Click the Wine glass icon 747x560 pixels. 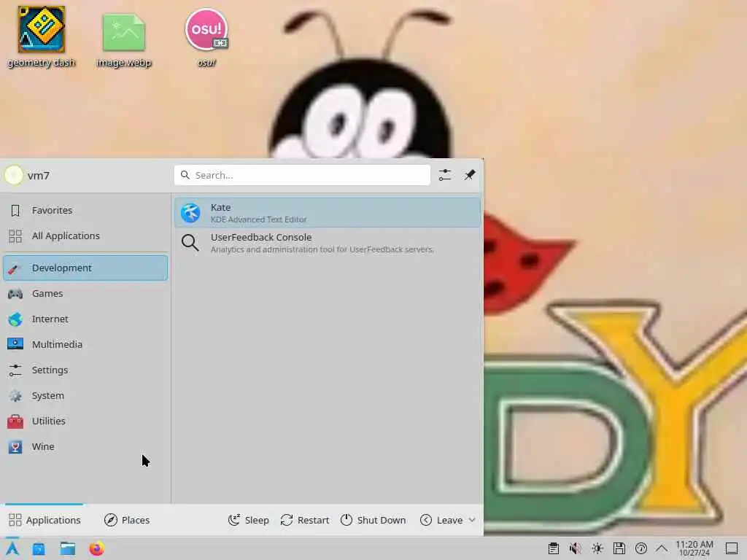pos(15,447)
